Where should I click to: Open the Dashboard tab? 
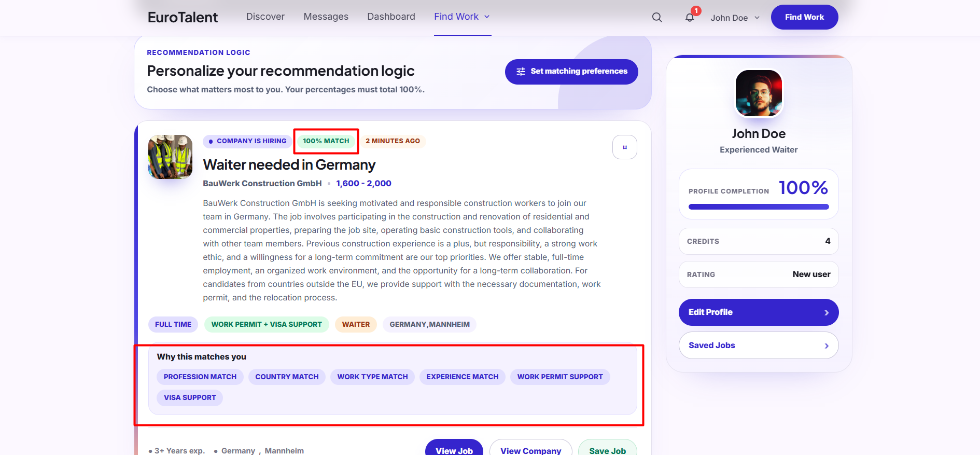tap(391, 17)
